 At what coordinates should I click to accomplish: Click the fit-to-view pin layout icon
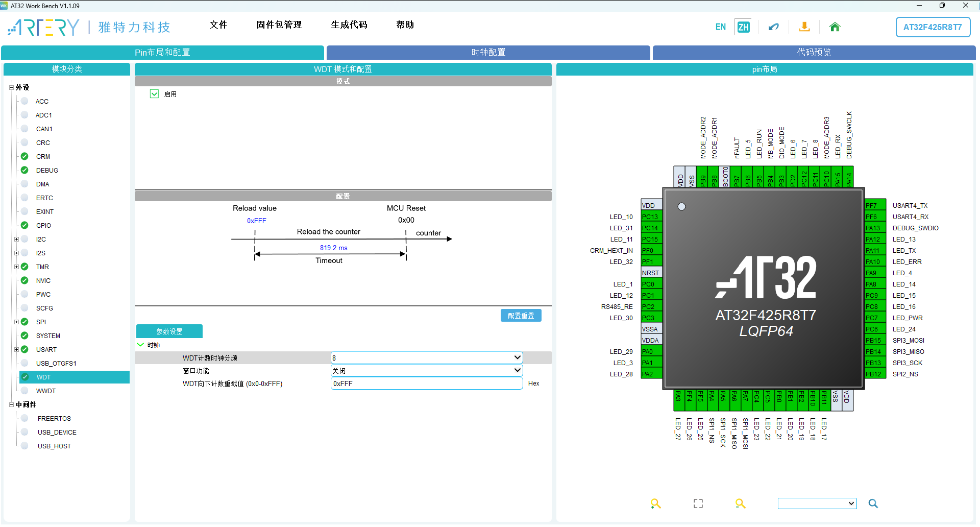pos(698,504)
